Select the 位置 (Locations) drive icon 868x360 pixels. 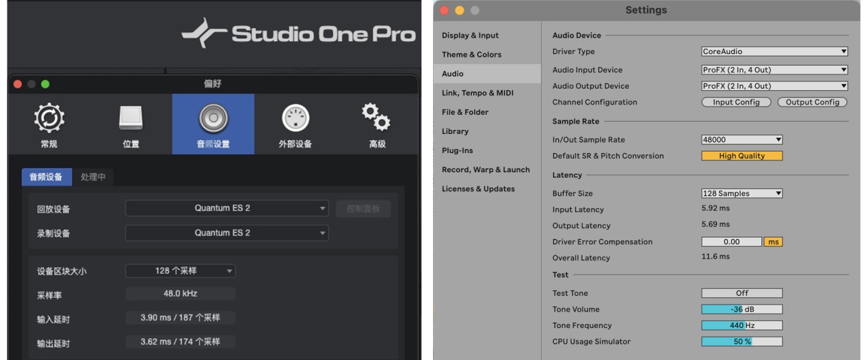(131, 119)
